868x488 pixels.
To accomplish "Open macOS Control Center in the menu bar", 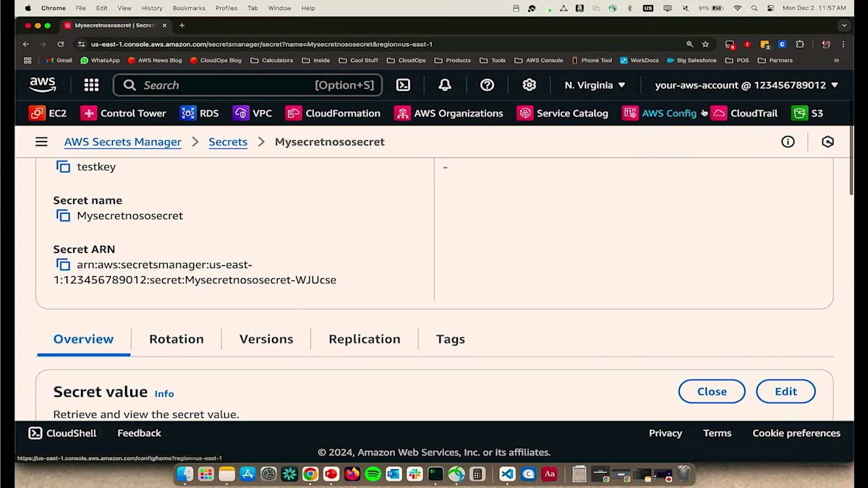I will tap(770, 8).
